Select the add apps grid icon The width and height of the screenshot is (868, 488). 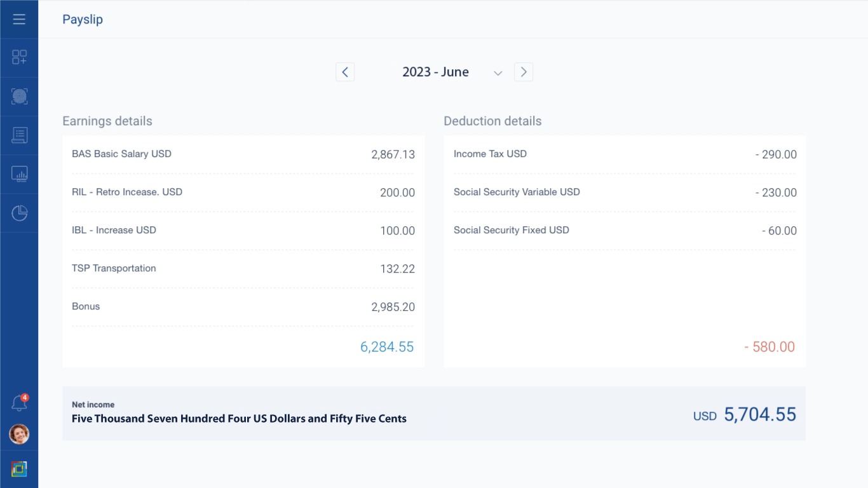(x=18, y=58)
